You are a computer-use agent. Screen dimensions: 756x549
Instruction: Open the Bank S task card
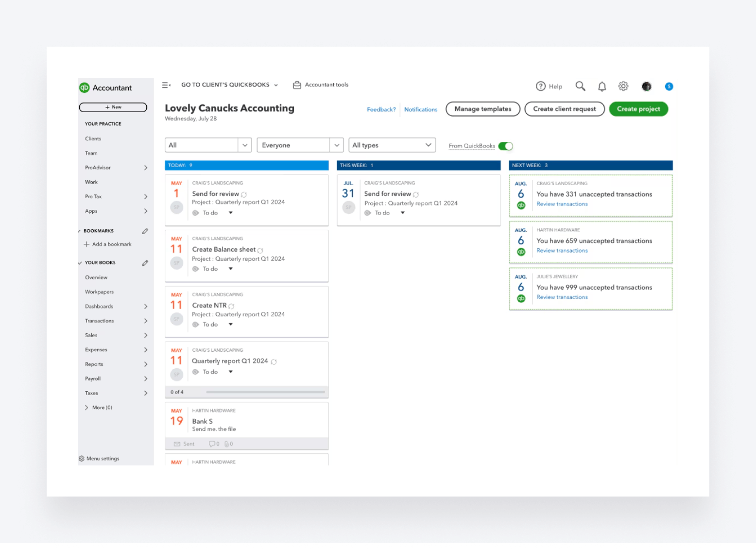coord(247,426)
